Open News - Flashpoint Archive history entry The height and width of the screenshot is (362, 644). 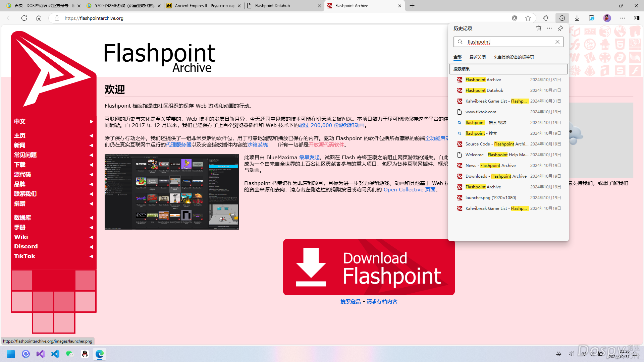click(508, 166)
